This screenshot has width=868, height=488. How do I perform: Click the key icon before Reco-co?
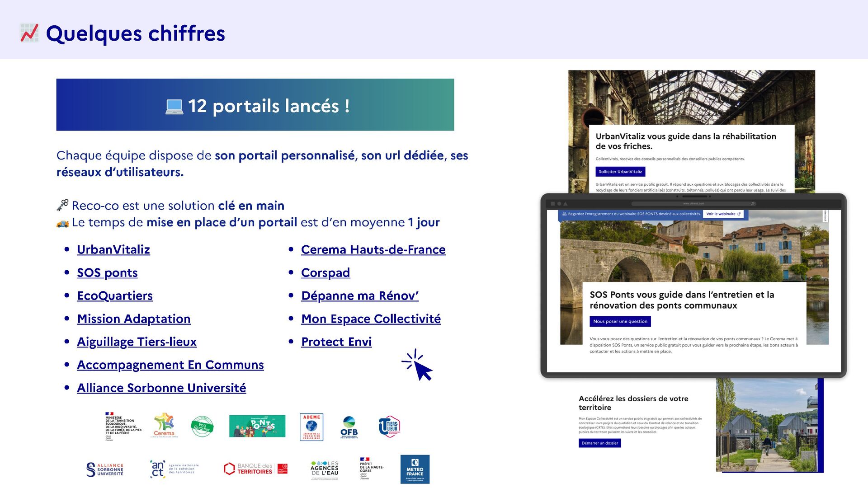click(x=62, y=206)
